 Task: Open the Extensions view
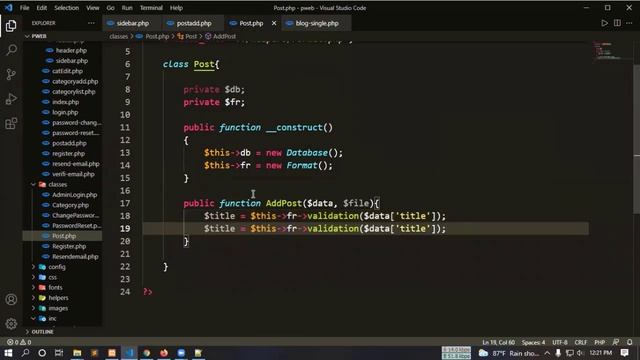(11, 123)
